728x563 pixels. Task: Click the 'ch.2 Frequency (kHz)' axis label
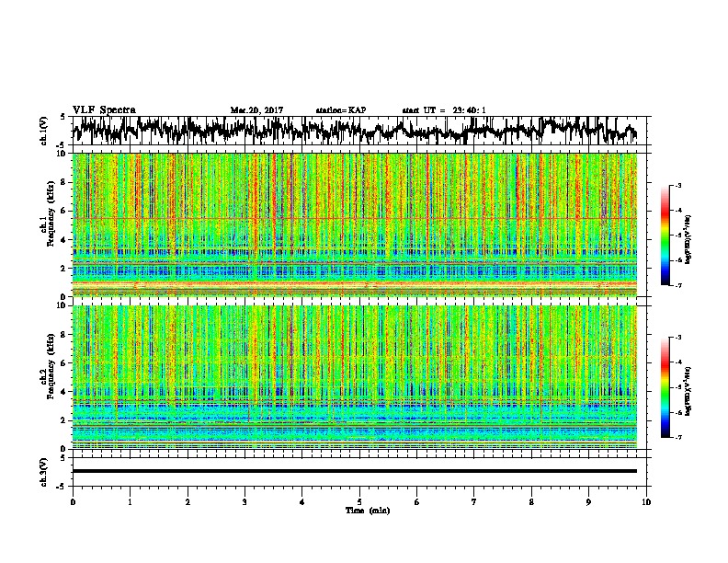(48, 366)
